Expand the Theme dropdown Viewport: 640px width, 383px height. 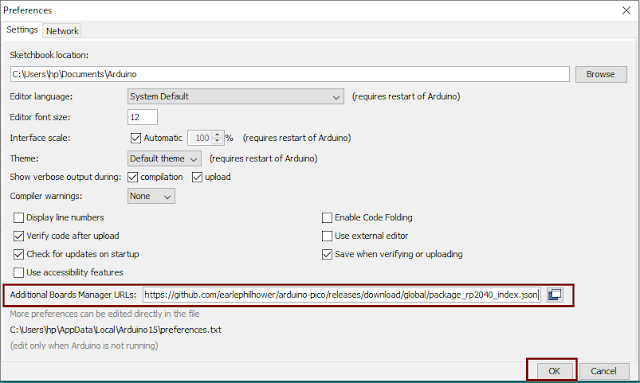pos(164,158)
